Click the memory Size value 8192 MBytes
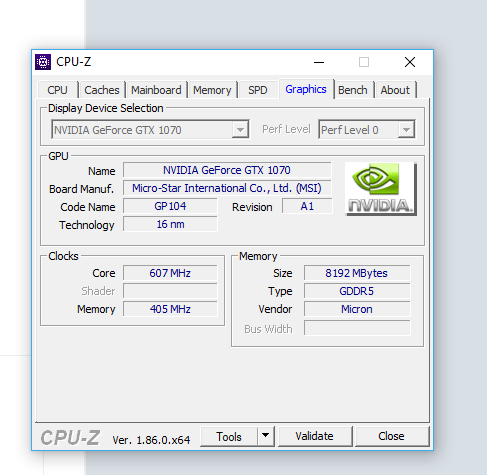Image resolution: width=487 pixels, height=475 pixels. (357, 273)
